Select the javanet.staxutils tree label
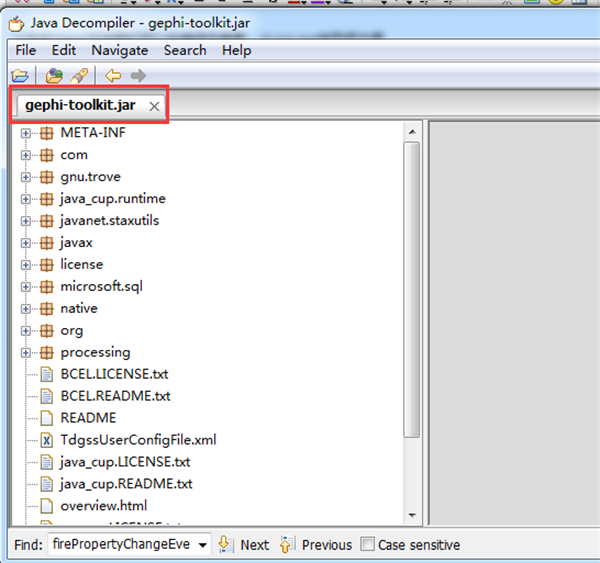Viewport: 600px width, 563px height. (109, 221)
